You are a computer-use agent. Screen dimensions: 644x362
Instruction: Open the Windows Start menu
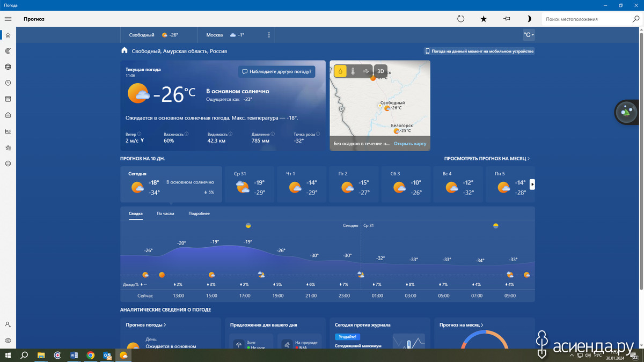point(8,355)
